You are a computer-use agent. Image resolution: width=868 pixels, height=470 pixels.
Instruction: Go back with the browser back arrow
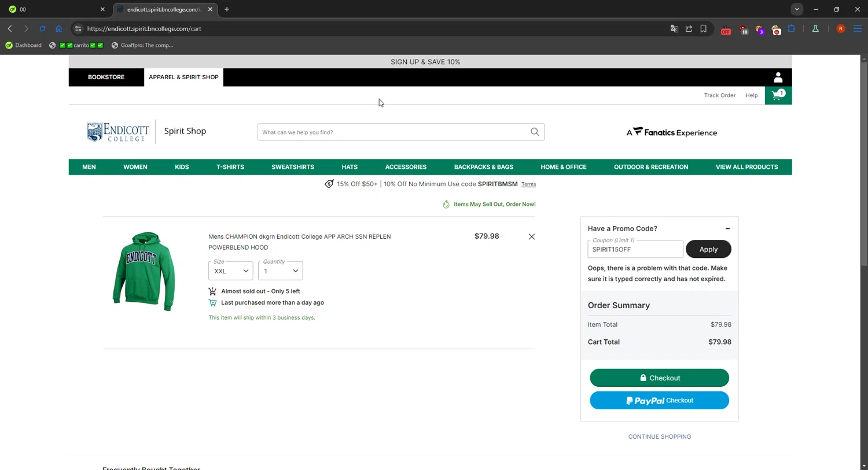(10, 28)
